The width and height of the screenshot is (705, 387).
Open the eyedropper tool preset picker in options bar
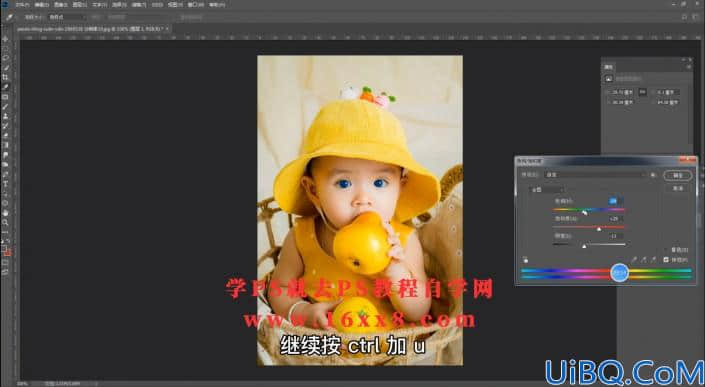click(x=11, y=17)
